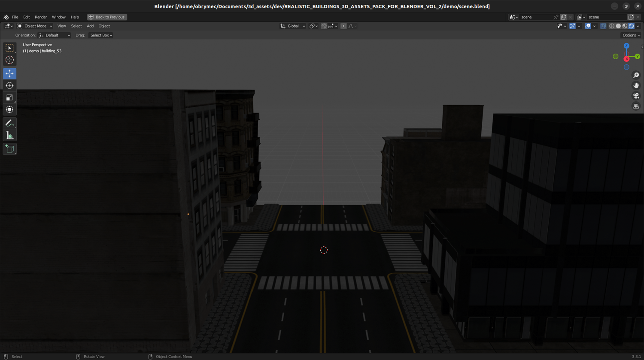Pick the Rotate tool

tap(9, 85)
